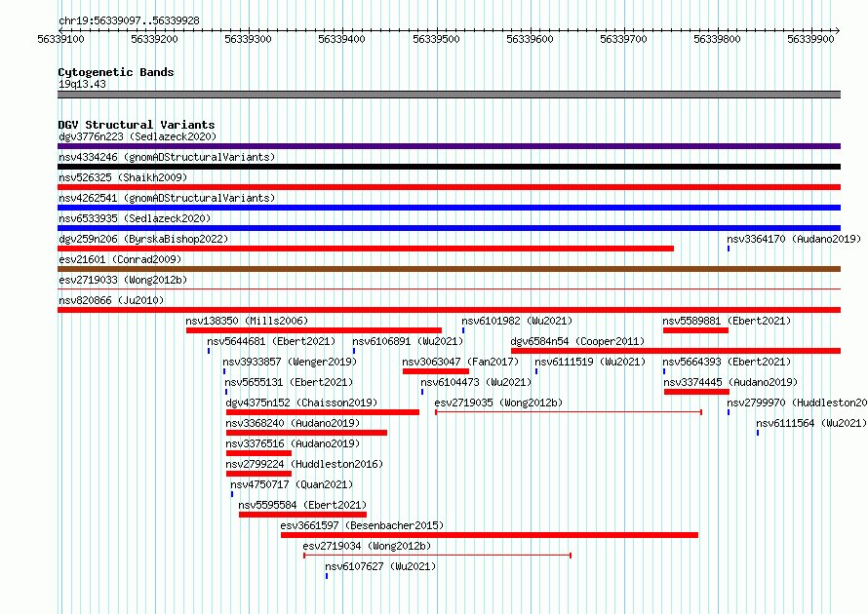This screenshot has width=868, height=614.
Task: Click the red nsv3368240 variant bar
Action: (306, 433)
